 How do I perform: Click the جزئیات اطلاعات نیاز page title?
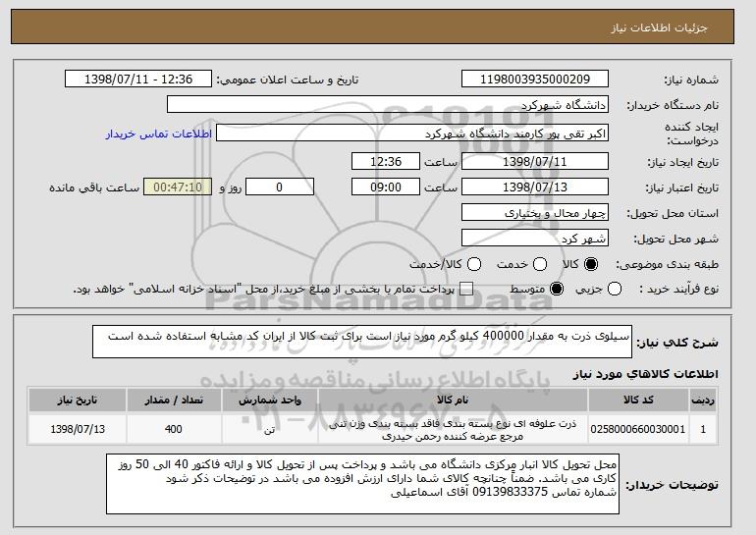click(659, 27)
